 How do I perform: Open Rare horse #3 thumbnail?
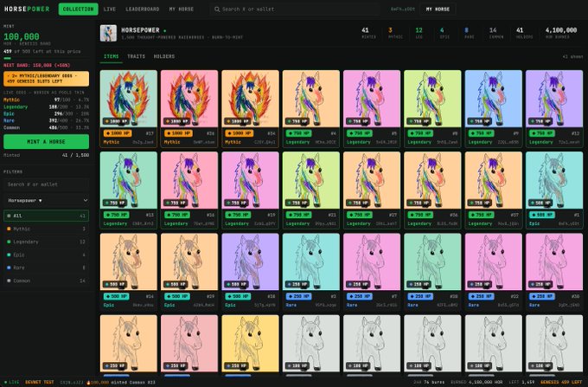point(311,261)
